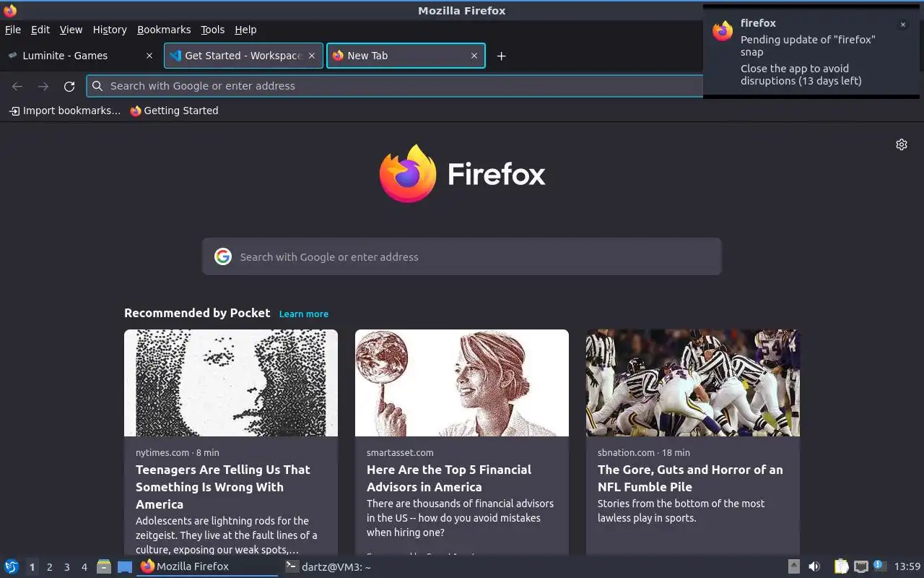Click the update notifier tray icon
This screenshot has width=924, height=578.
tap(879, 566)
